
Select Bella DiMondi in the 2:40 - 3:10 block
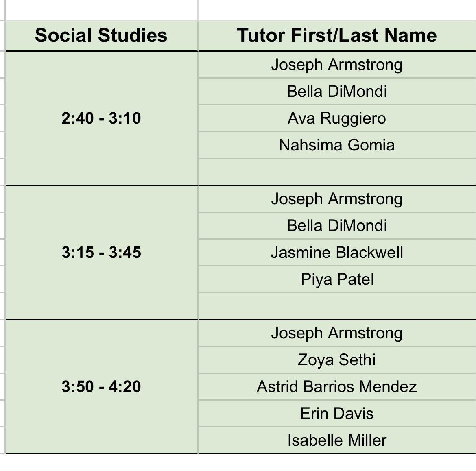pyautogui.click(x=336, y=92)
